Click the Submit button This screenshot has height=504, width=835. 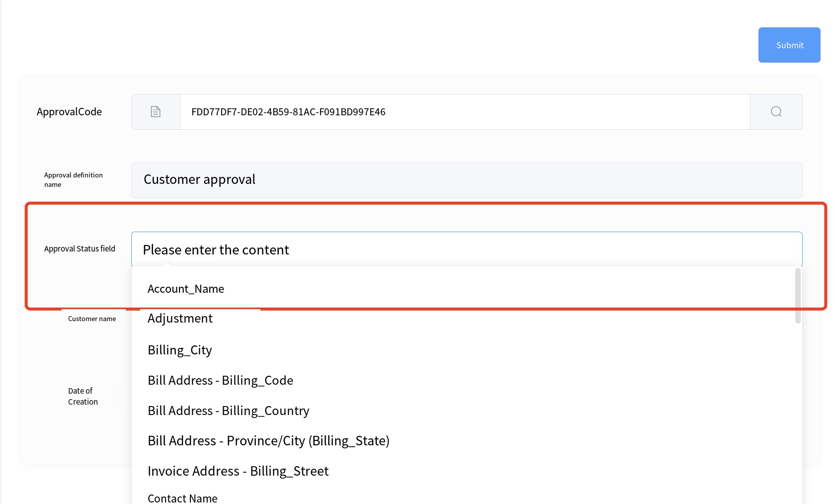click(789, 45)
